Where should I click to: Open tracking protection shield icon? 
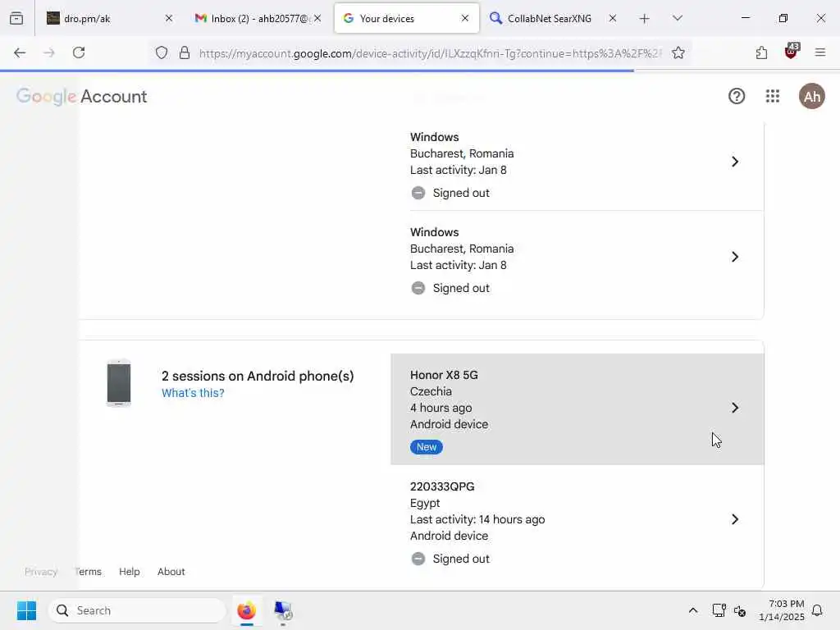pos(162,52)
